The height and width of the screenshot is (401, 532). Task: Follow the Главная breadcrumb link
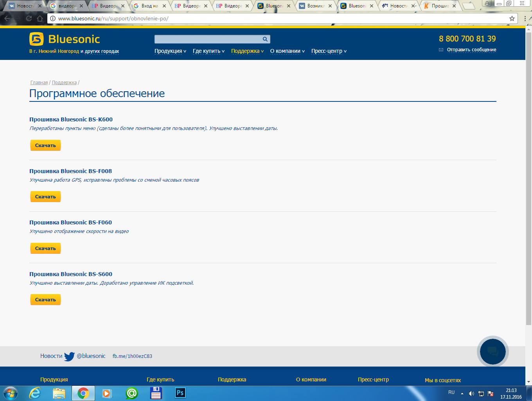tap(39, 83)
